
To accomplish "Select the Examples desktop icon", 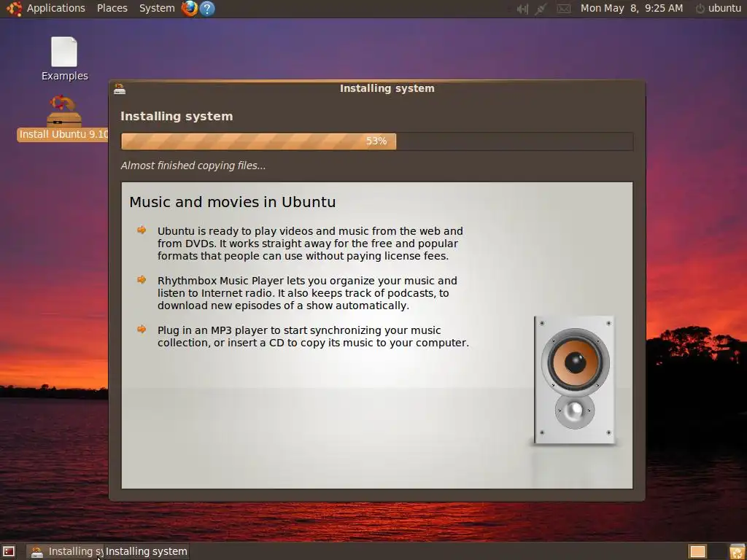I will [64, 59].
